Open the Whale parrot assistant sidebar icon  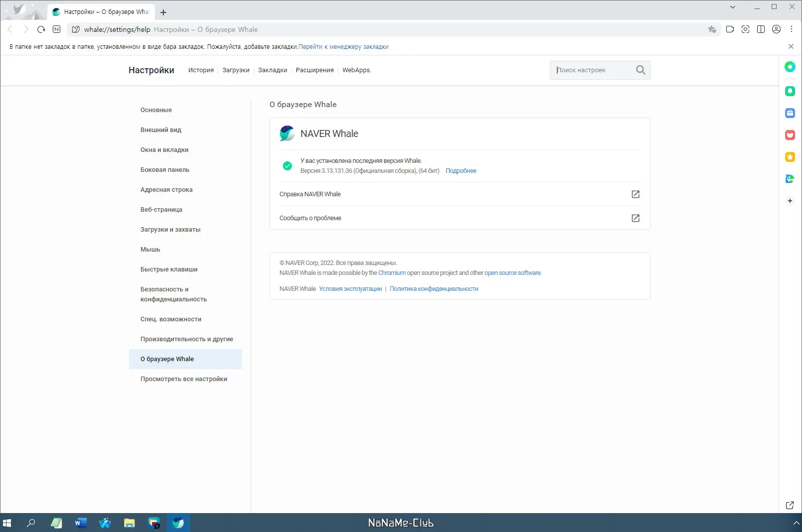click(790, 178)
